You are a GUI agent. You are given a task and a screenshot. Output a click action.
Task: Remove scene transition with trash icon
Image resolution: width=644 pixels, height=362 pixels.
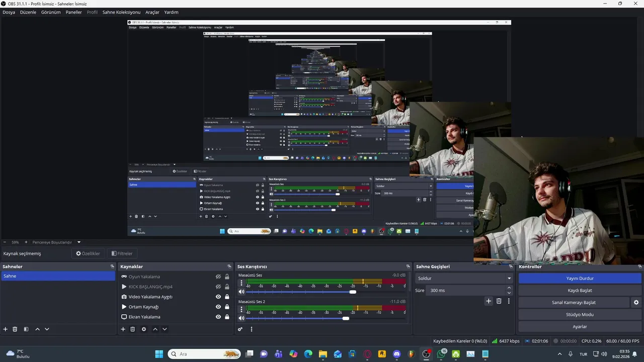499,301
